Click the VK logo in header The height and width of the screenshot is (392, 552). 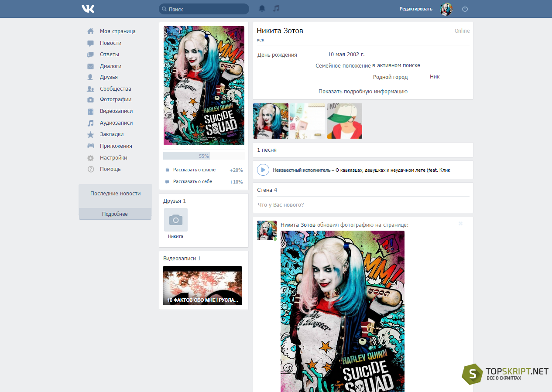pyautogui.click(x=88, y=9)
